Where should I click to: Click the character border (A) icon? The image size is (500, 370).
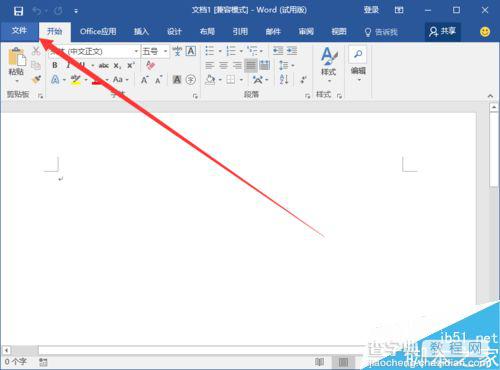[x=191, y=51]
